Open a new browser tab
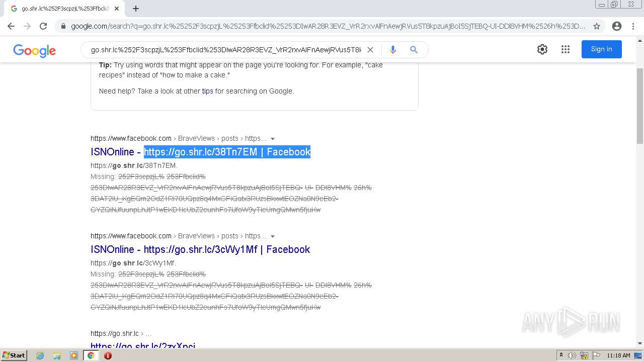Screen dimensions: 644x362 point(136,9)
